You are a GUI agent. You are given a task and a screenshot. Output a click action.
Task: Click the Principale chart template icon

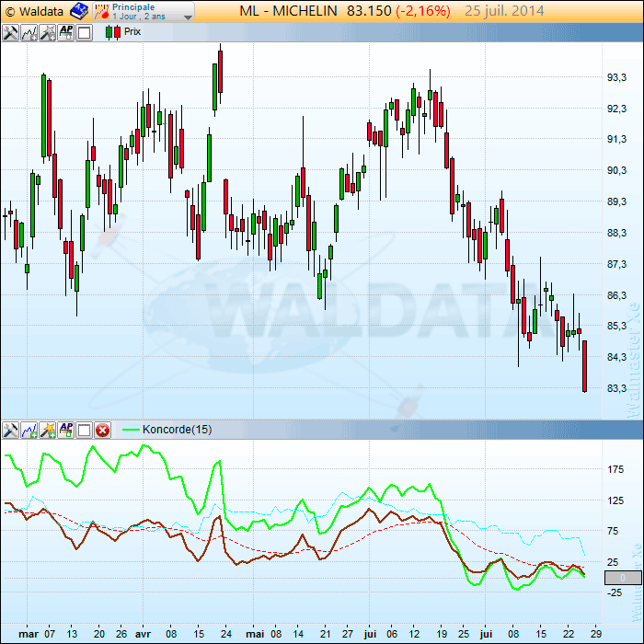(x=102, y=11)
